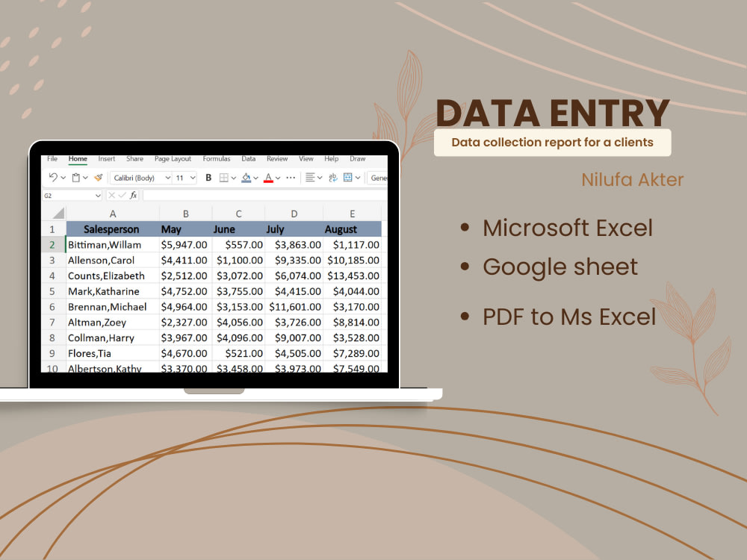This screenshot has width=747, height=560.
Task: Expand the Paste options arrow
Action: pos(85,178)
